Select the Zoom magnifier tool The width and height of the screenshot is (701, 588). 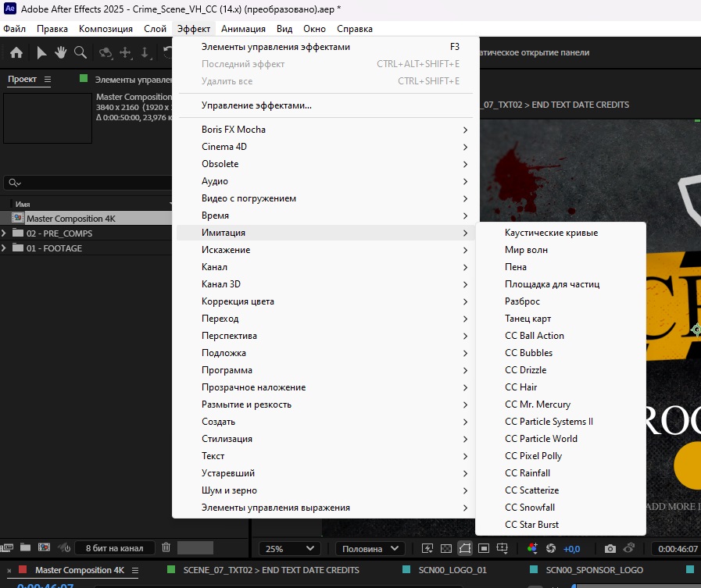click(x=80, y=53)
